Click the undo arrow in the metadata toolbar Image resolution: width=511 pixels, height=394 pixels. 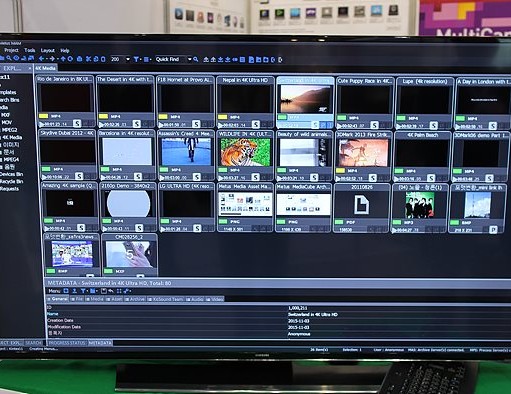pyautogui.click(x=111, y=291)
